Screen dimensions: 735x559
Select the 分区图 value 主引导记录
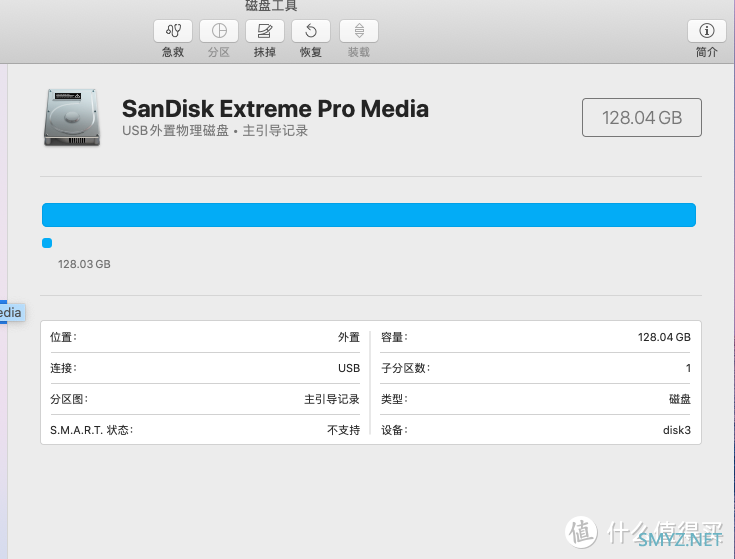(x=332, y=399)
